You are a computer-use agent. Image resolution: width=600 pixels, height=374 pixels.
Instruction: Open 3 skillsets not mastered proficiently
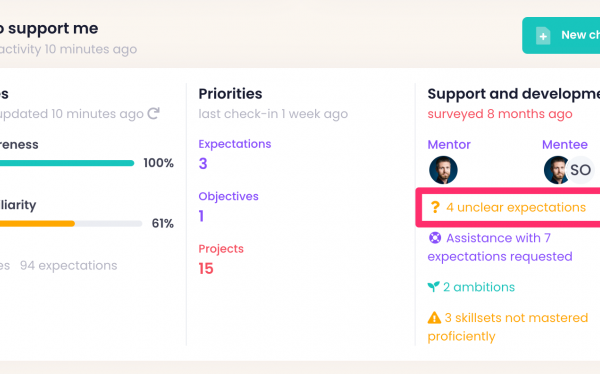507,327
